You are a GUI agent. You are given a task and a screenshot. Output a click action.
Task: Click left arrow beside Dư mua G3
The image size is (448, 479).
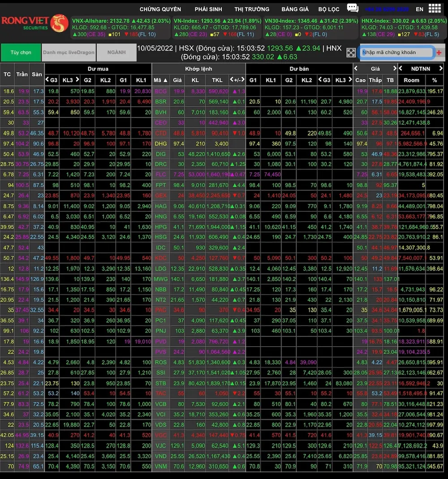pyautogui.click(x=47, y=80)
